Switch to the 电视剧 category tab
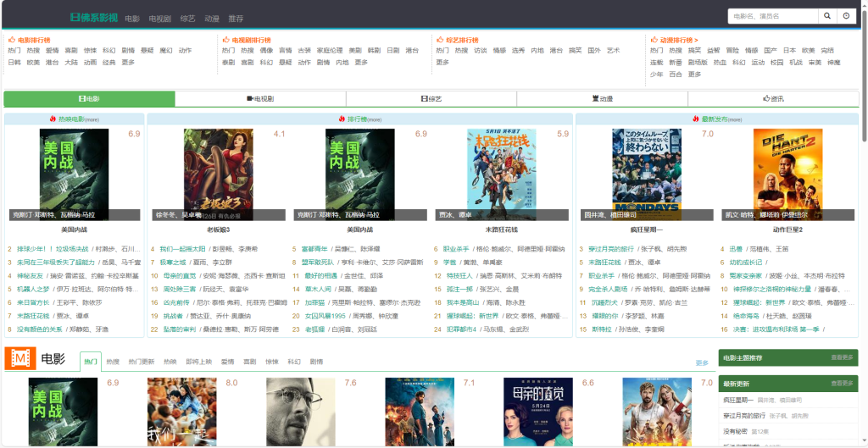The height and width of the screenshot is (448, 868). (259, 99)
